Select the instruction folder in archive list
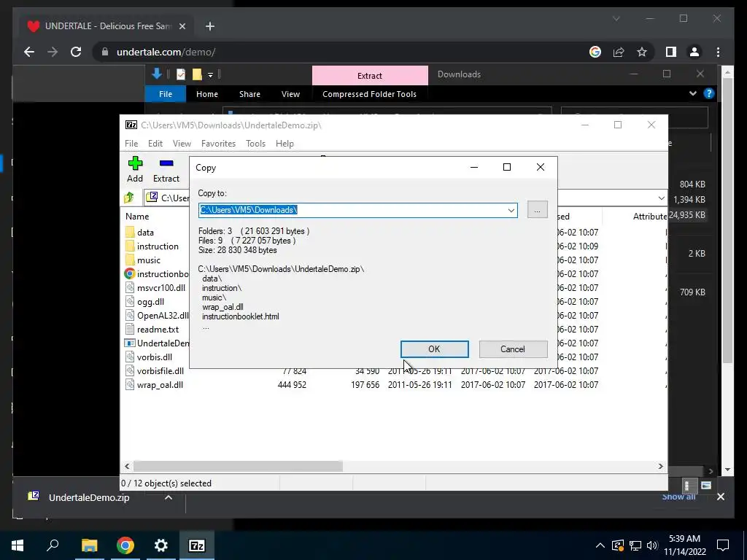Image resolution: width=747 pixels, height=560 pixels. (158, 246)
